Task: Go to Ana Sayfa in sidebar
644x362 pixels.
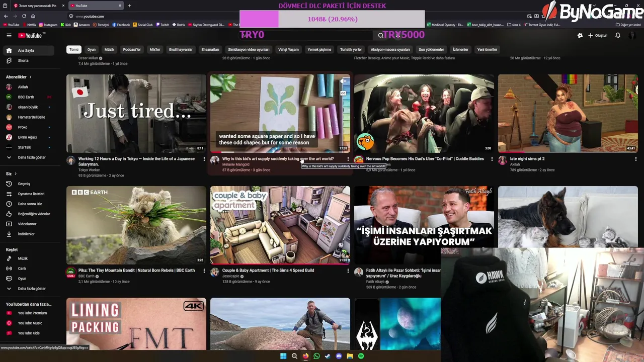Action: click(x=29, y=51)
